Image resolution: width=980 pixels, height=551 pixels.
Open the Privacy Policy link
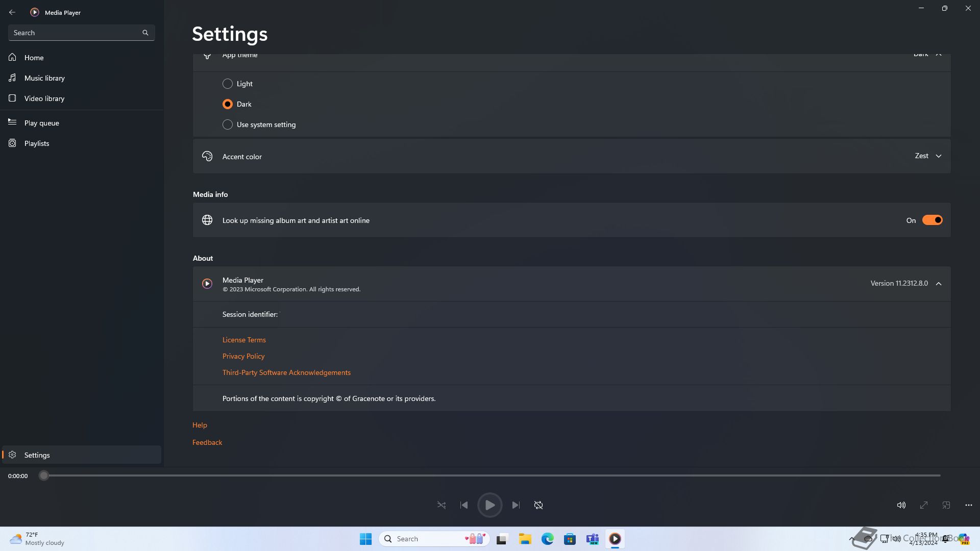tap(243, 356)
